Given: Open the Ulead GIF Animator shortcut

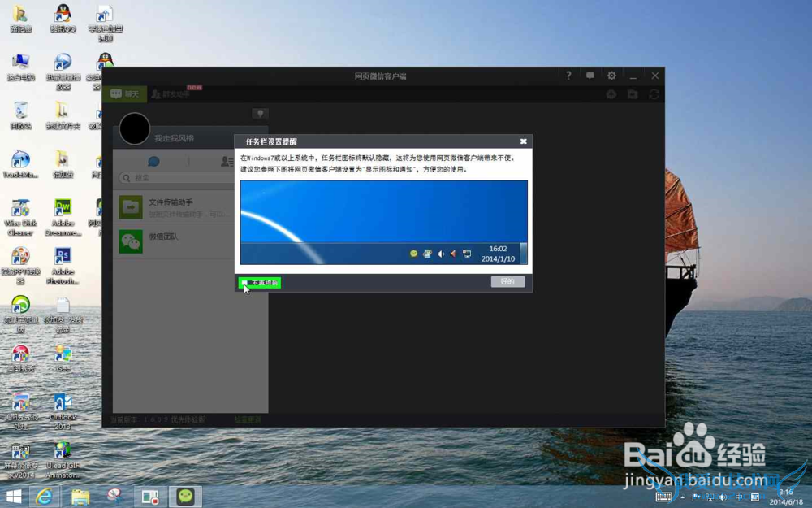Looking at the screenshot, I should coord(63,459).
